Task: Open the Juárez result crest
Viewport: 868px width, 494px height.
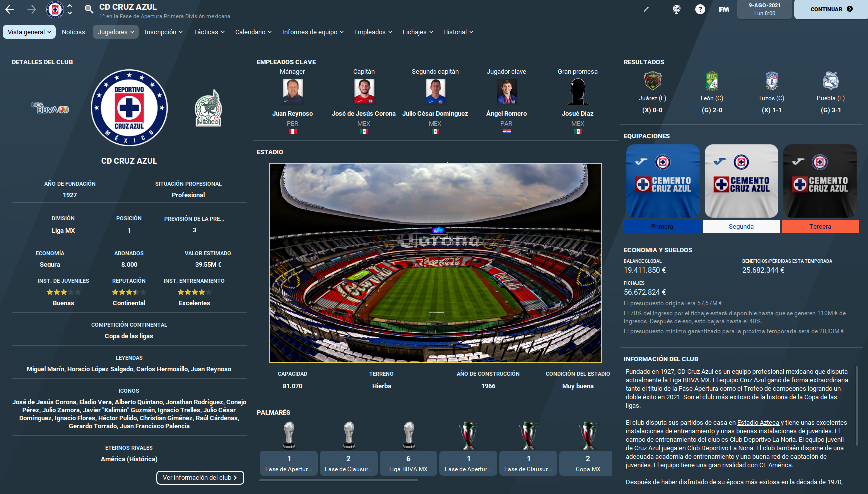Action: pyautogui.click(x=652, y=80)
